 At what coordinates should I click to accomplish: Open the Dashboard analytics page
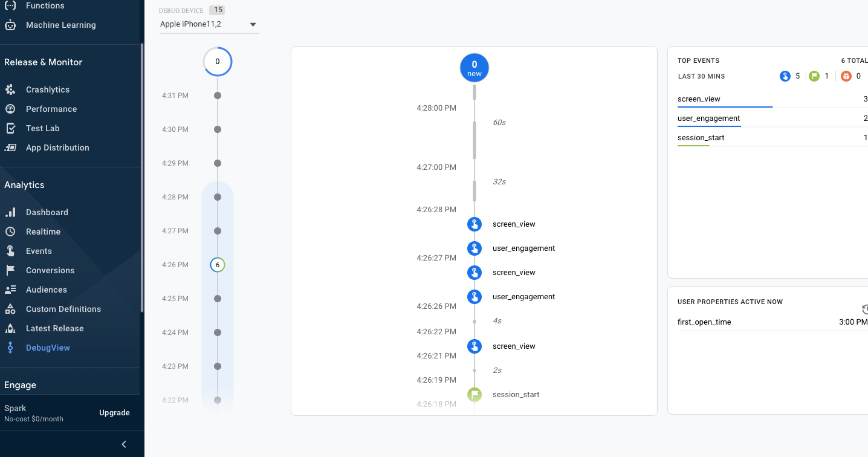click(47, 212)
